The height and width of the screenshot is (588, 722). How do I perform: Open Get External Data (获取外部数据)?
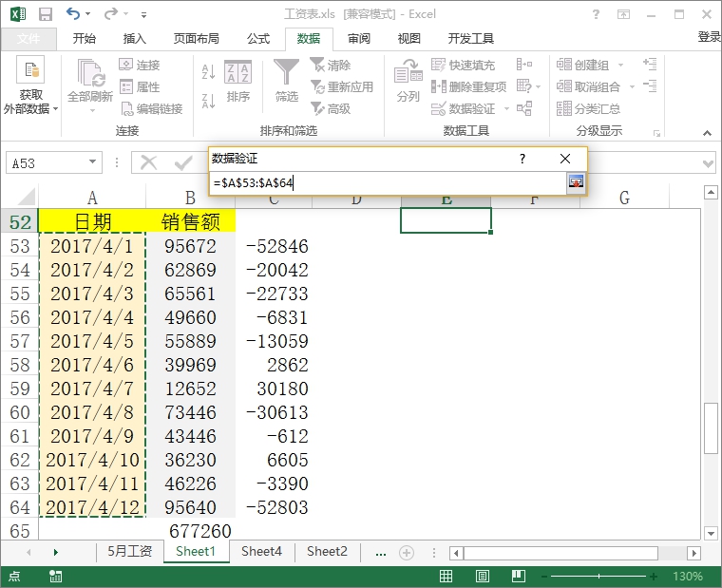click(x=30, y=85)
